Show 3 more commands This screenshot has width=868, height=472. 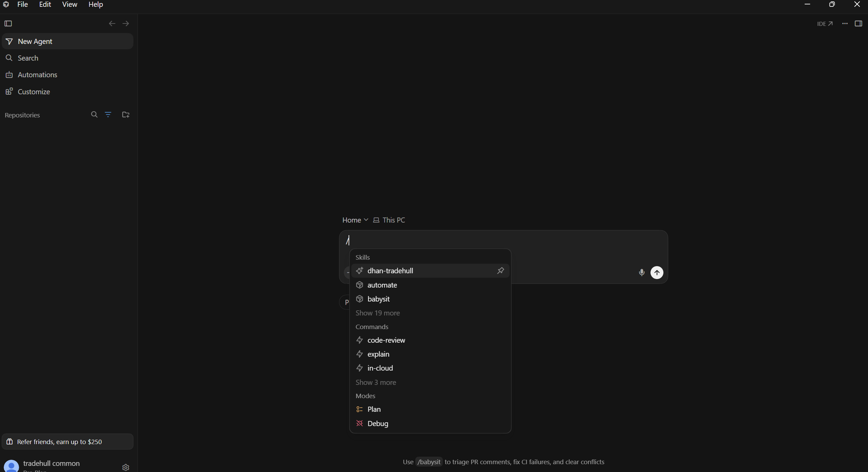tap(376, 382)
